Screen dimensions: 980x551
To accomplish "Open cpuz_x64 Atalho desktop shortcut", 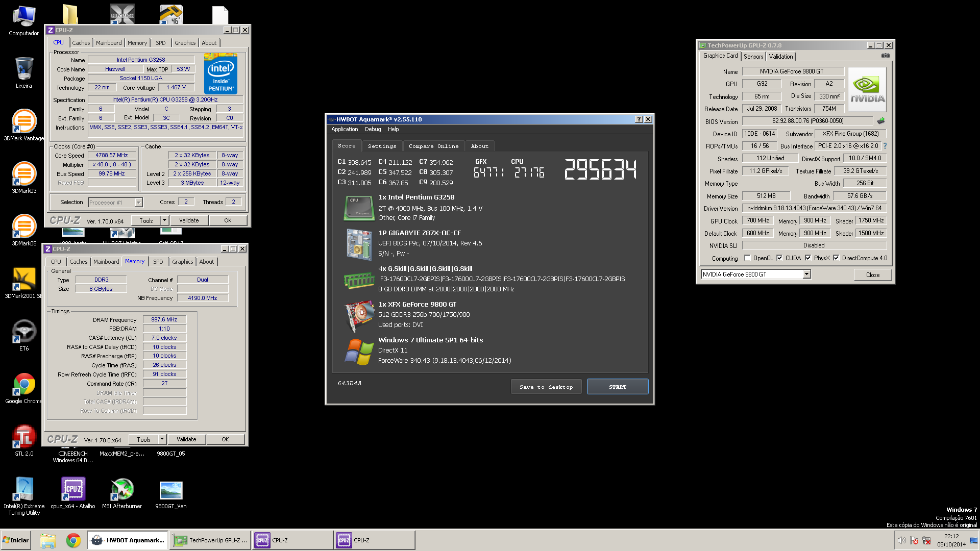I will pos(73,493).
